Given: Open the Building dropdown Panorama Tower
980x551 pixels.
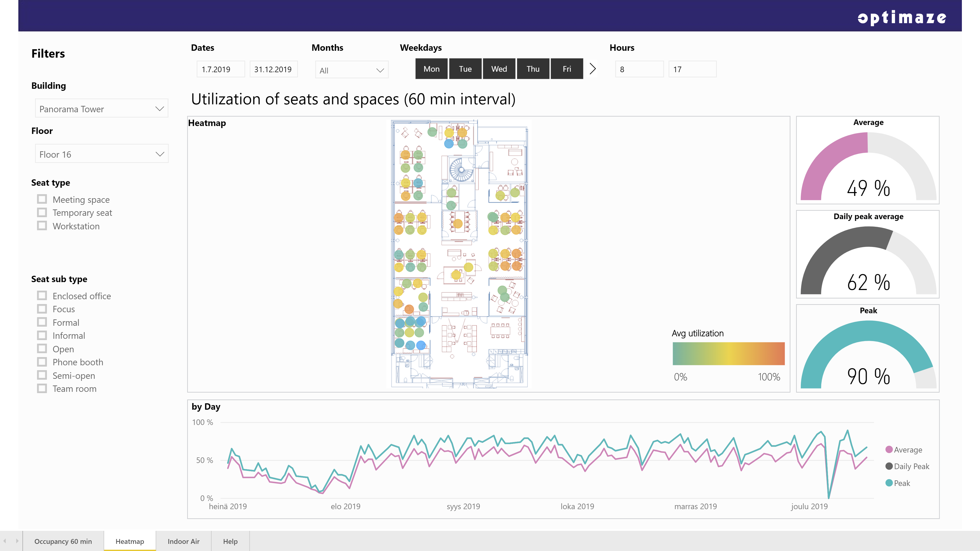Looking at the screenshot, I should coord(101,109).
